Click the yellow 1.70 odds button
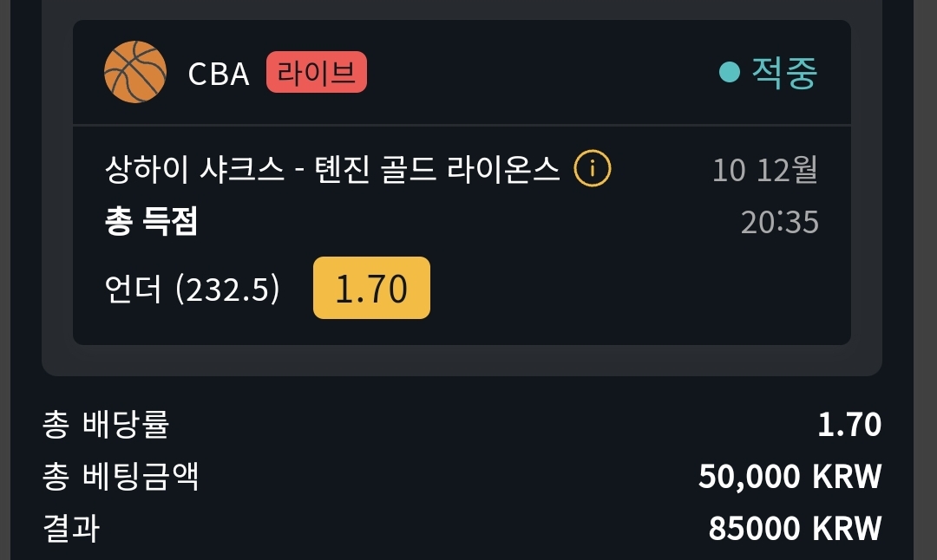 pyautogui.click(x=371, y=288)
